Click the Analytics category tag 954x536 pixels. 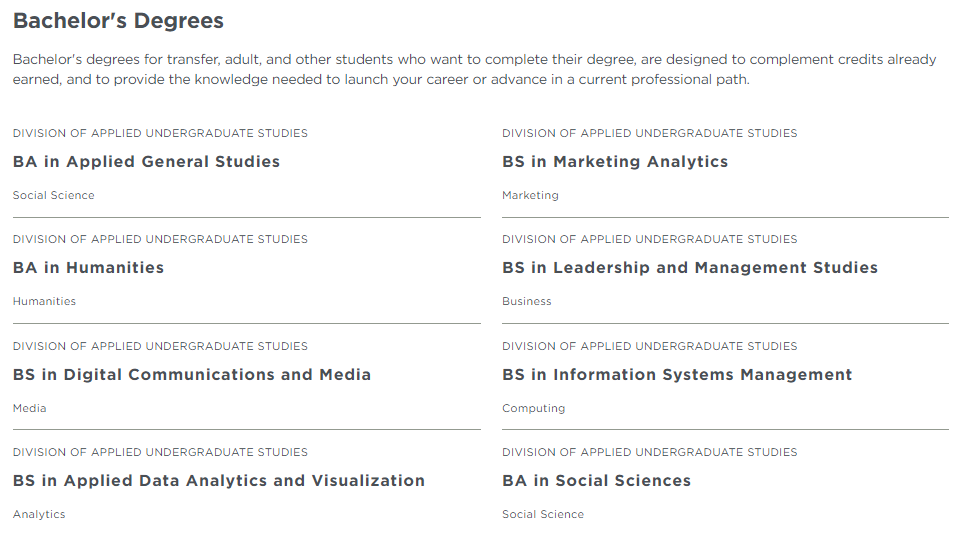[x=39, y=514]
